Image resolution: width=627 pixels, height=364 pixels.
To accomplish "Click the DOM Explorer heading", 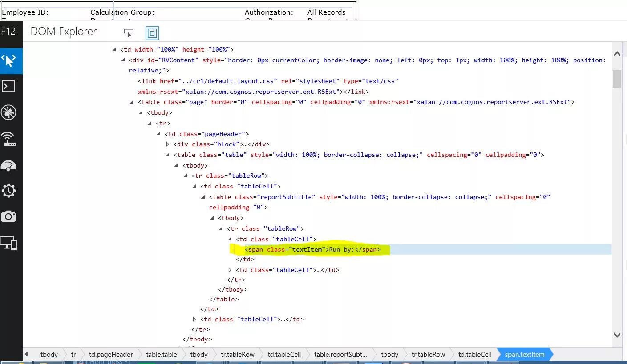I will pyautogui.click(x=64, y=32).
